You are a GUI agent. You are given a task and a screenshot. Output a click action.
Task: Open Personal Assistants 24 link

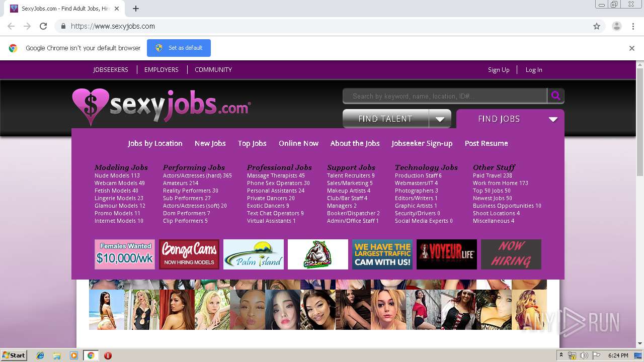tap(276, 191)
